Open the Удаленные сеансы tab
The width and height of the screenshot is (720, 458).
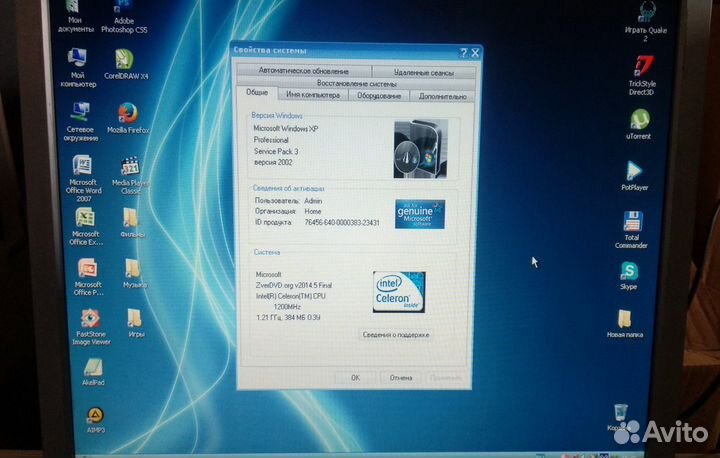tap(422, 72)
